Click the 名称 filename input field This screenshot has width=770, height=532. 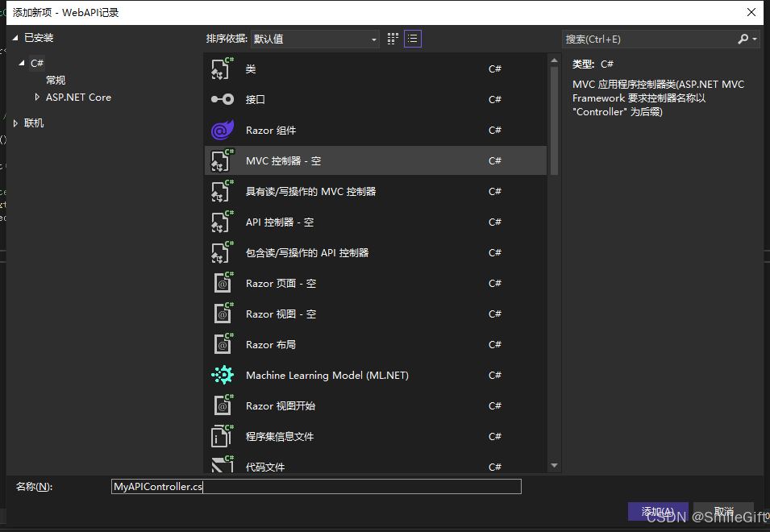click(316, 487)
